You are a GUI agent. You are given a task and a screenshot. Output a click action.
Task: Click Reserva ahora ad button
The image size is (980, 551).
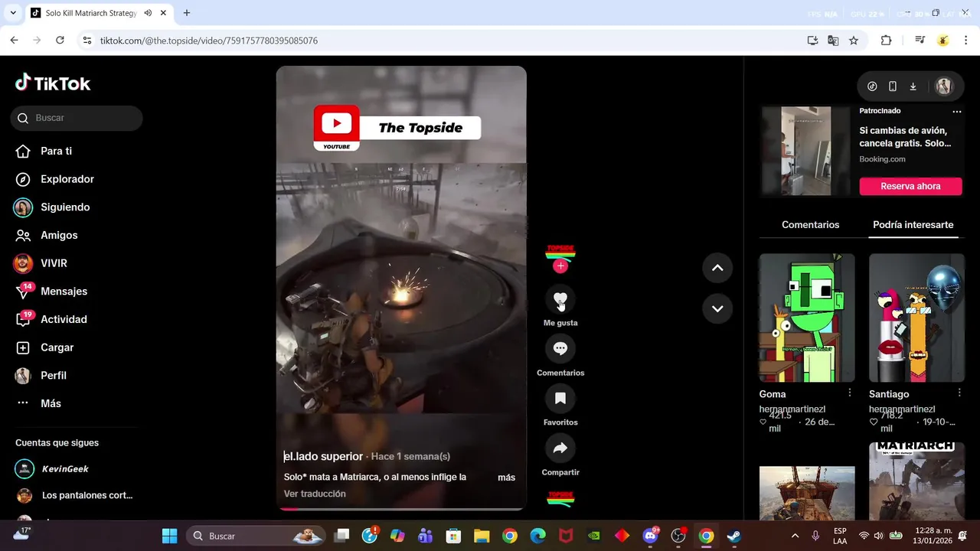910,186
